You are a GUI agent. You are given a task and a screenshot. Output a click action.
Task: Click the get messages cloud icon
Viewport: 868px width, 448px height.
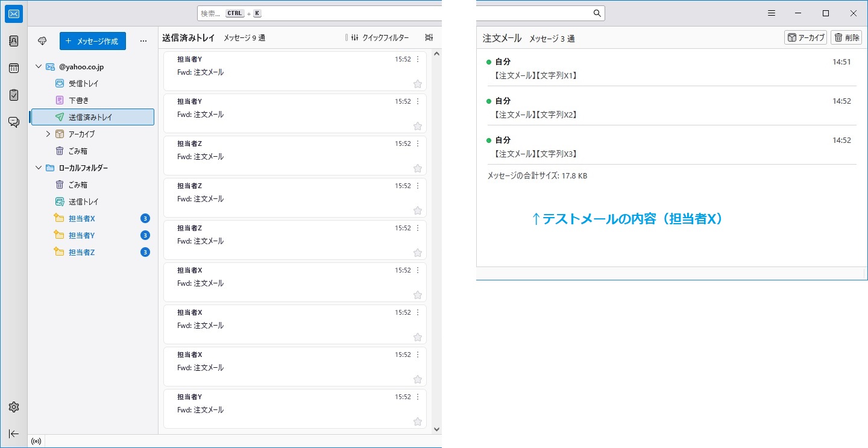coord(42,41)
